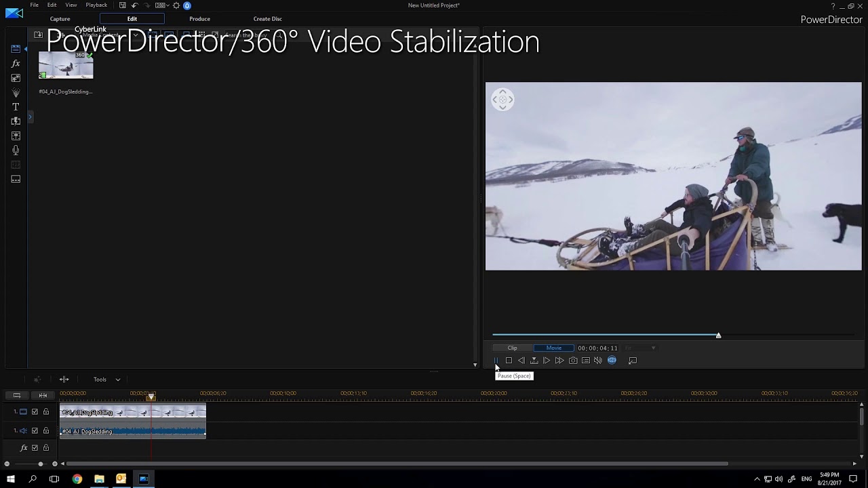Screen dimensions: 868x488
Task: Switch to the Create Disc tab
Action: [268, 19]
